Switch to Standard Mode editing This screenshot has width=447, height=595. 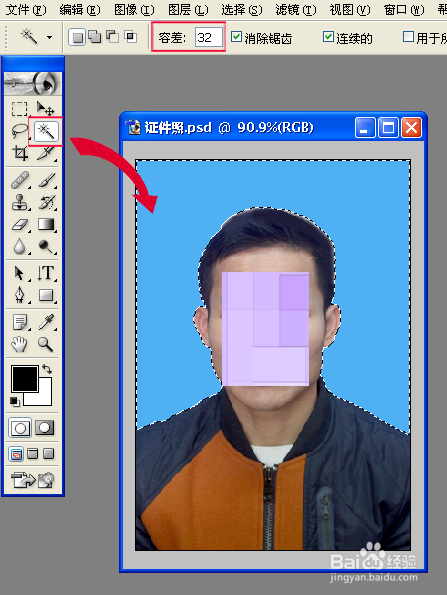(20, 428)
